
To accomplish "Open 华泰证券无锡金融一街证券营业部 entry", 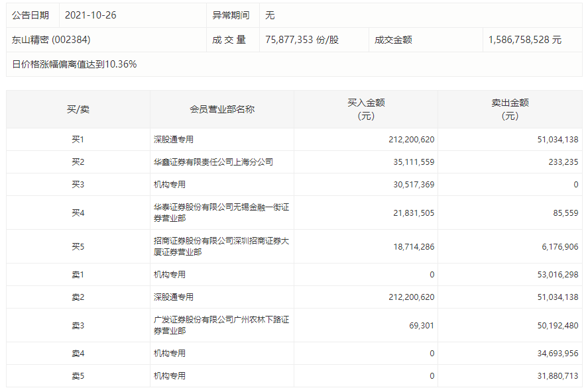I will coord(221,213).
